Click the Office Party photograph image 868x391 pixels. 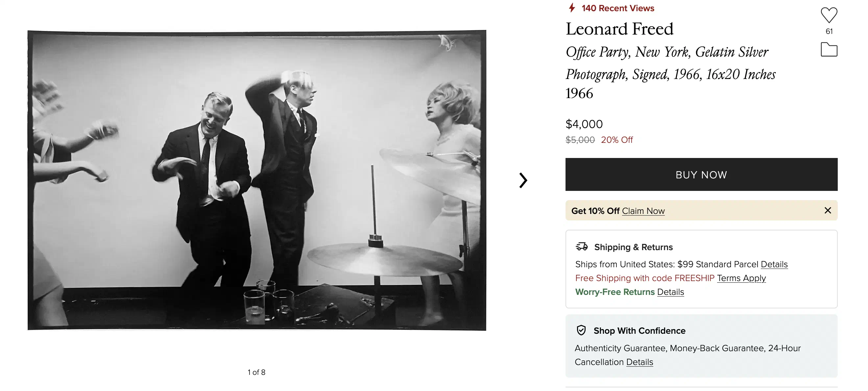tap(257, 180)
